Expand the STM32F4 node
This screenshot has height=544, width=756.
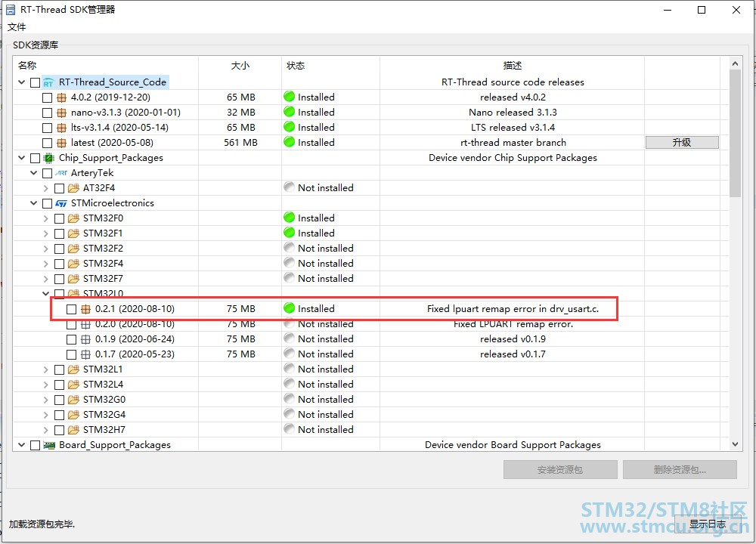tap(46, 264)
